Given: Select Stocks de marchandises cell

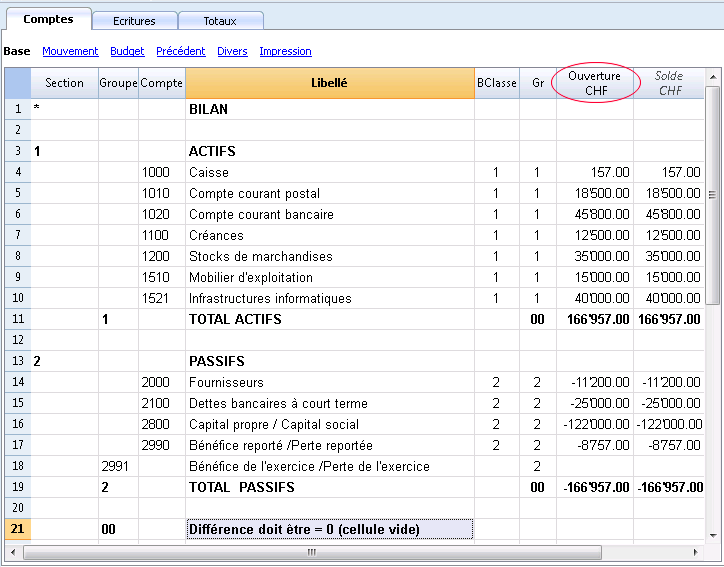Looking at the screenshot, I should tap(330, 256).
